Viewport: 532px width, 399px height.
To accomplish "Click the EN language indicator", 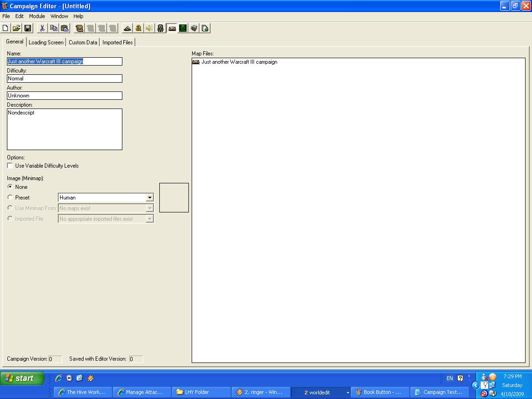I will coord(449,378).
